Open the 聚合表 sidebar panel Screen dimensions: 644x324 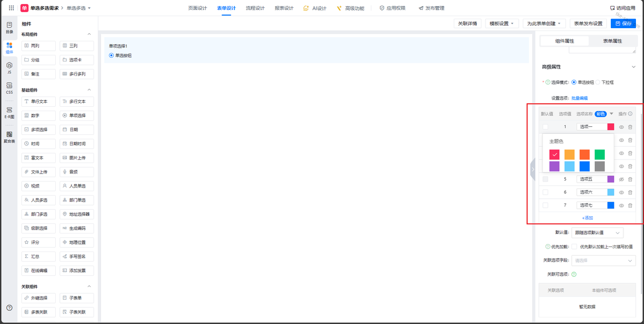coord(9,137)
